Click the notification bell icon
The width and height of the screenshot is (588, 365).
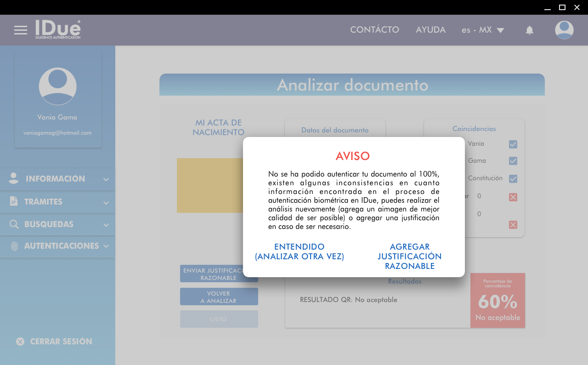[x=529, y=30]
